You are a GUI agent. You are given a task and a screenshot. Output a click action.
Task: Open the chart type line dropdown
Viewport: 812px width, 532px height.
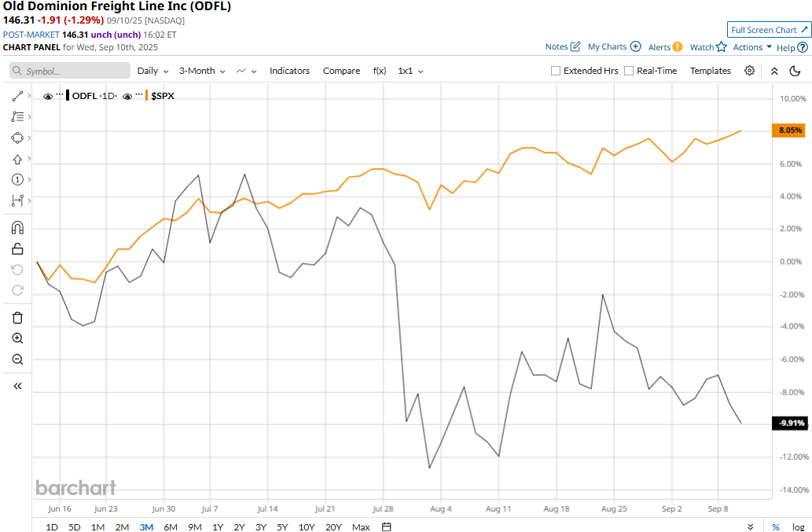click(x=246, y=71)
